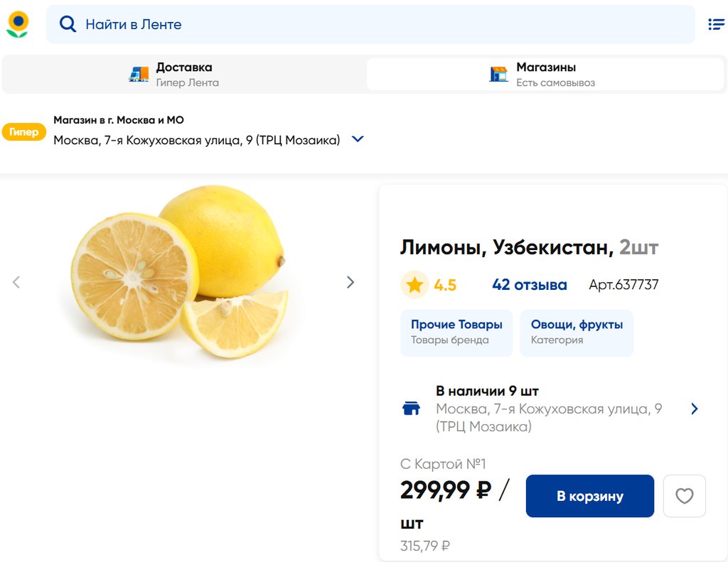This screenshot has height=562, width=728.
Task: Expand the availability details arrow
Action: (x=695, y=409)
